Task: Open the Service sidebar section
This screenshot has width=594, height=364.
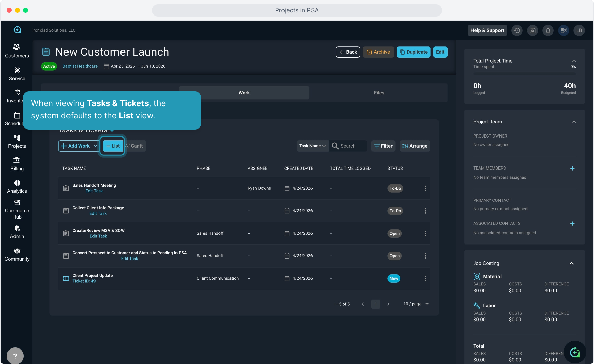Action: click(17, 74)
